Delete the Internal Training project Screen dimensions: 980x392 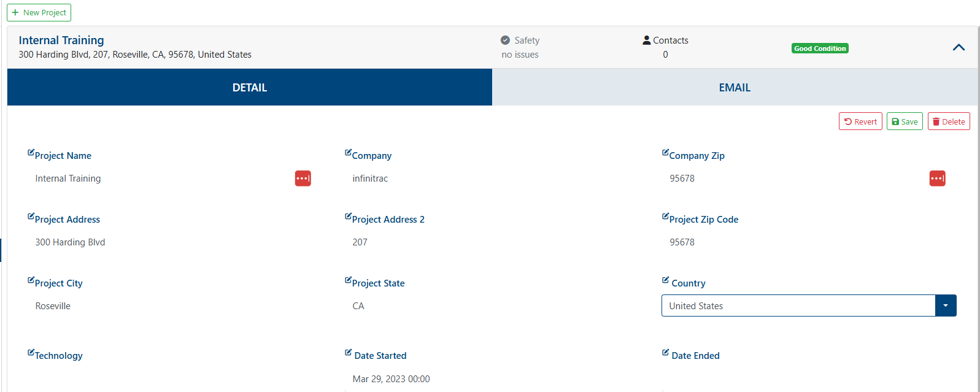[949, 121]
